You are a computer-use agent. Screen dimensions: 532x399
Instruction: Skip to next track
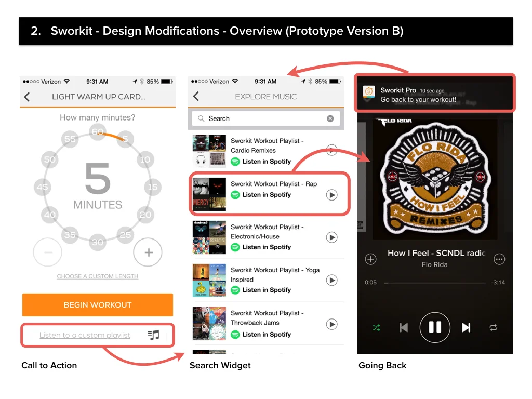(x=466, y=328)
